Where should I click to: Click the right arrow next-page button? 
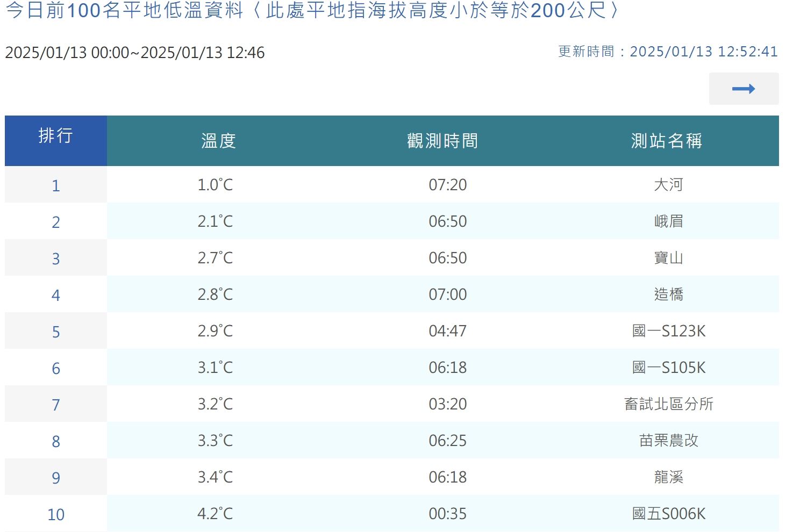pos(744,89)
